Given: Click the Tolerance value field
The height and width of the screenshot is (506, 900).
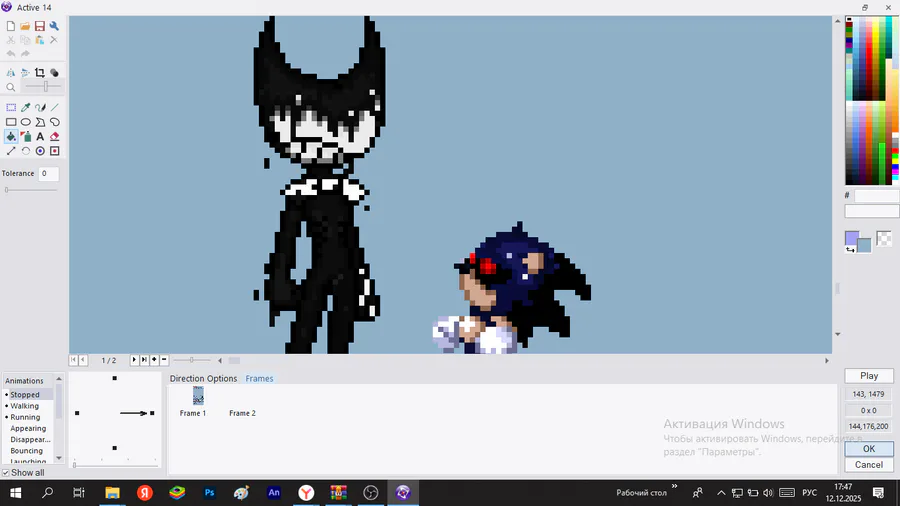Looking at the screenshot, I should 48,173.
